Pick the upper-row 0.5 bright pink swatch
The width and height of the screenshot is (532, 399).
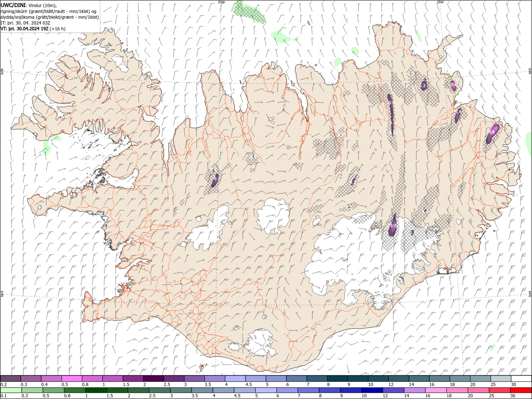[72, 379]
